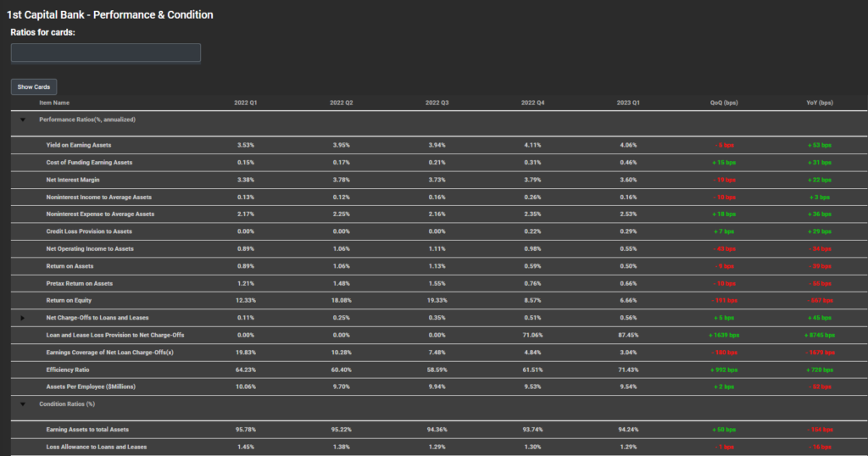
Task: Click the YoY (bps) column header
Action: [820, 103]
